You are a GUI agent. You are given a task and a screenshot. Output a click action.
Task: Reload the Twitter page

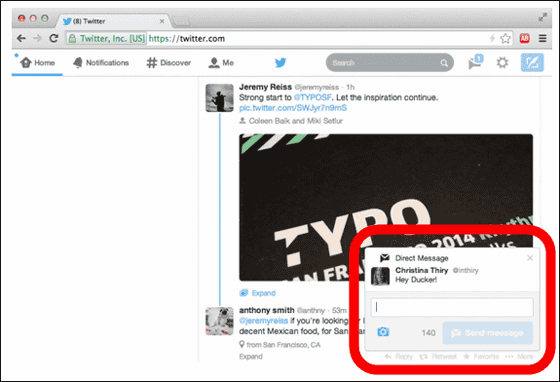coord(54,38)
